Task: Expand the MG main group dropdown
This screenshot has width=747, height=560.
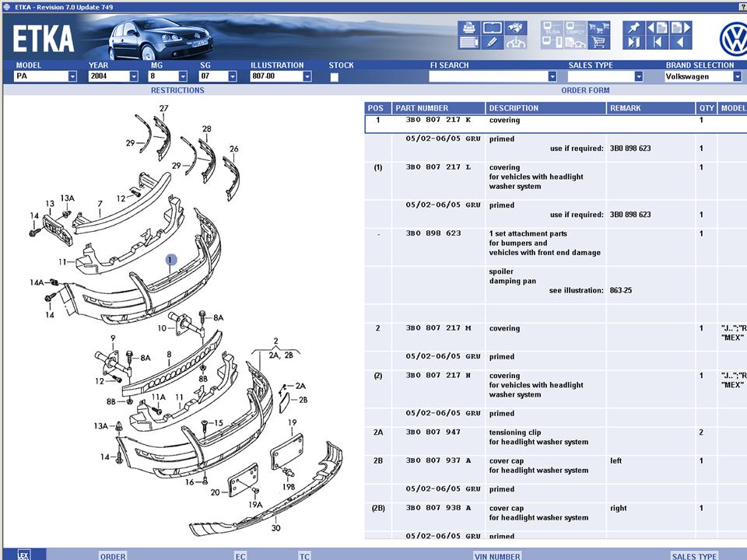Action: [x=183, y=76]
